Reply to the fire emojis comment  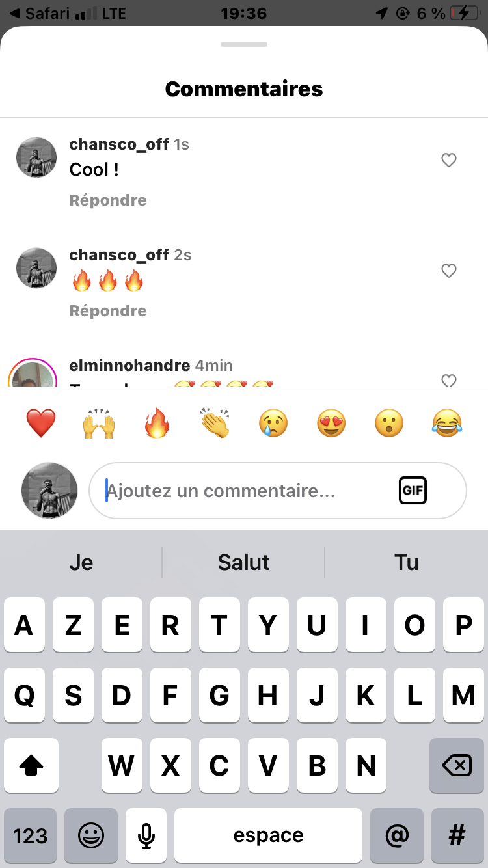coord(108,311)
